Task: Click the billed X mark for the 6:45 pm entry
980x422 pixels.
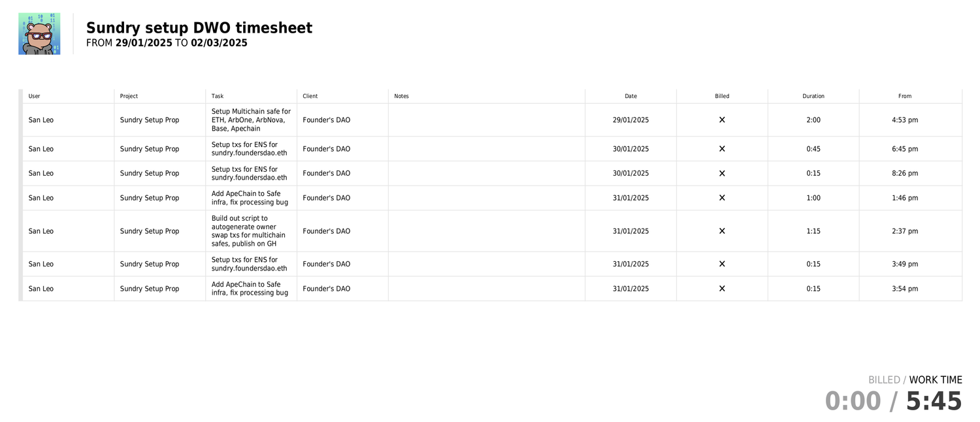Action: click(722, 149)
